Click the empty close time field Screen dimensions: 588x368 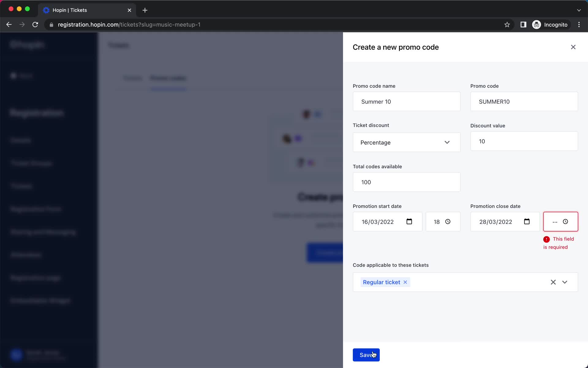point(560,221)
